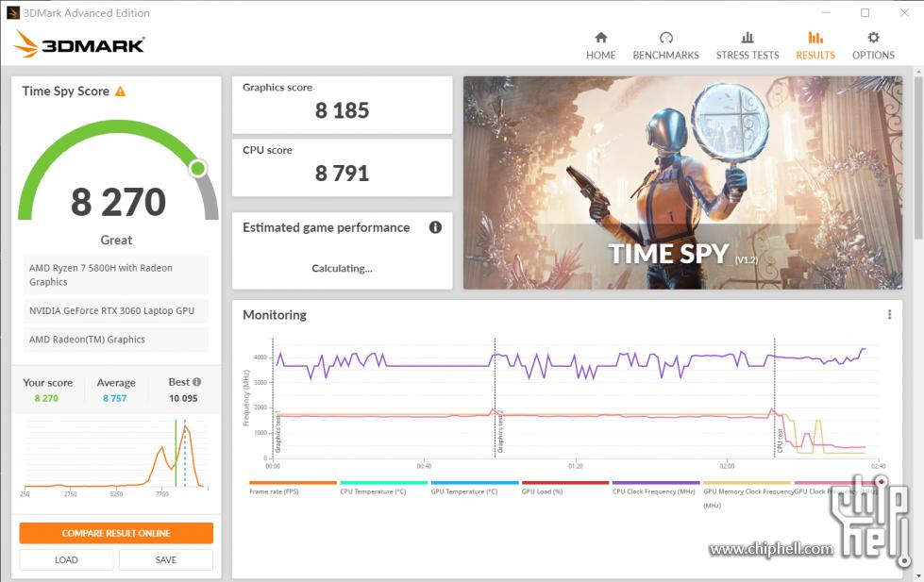Go to the HOME tab
This screenshot has height=582, width=924.
coord(600,46)
